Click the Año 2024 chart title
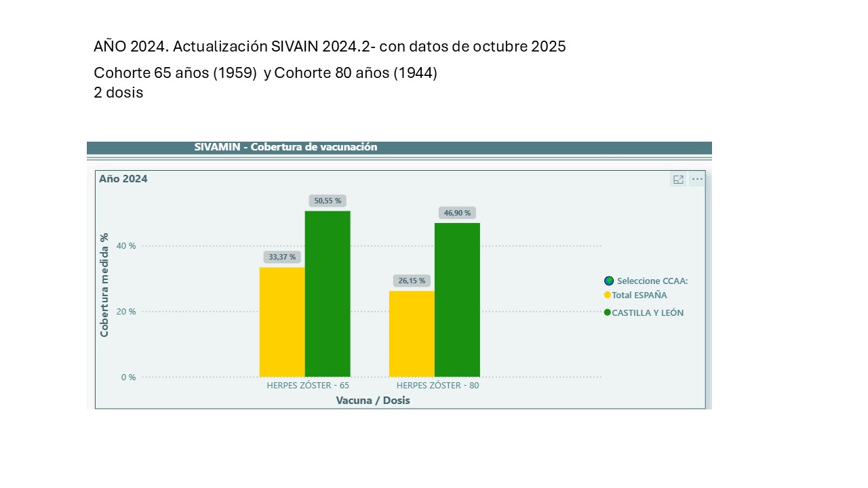 [123, 179]
